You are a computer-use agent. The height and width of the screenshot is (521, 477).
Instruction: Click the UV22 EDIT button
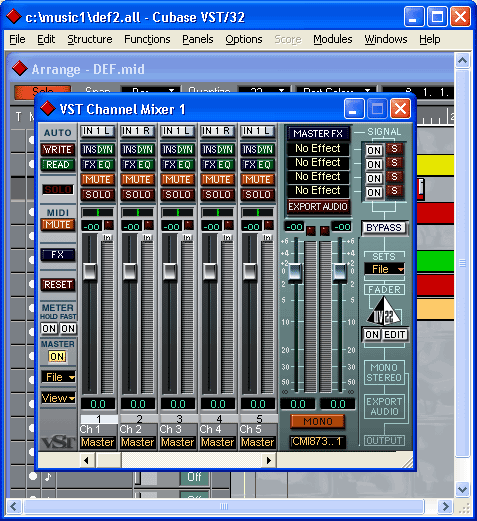click(395, 334)
